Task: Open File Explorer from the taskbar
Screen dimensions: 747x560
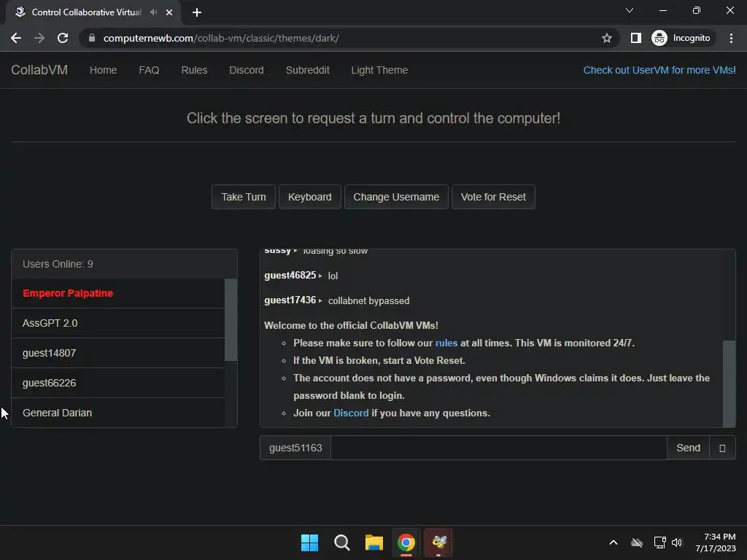Action: click(374, 542)
